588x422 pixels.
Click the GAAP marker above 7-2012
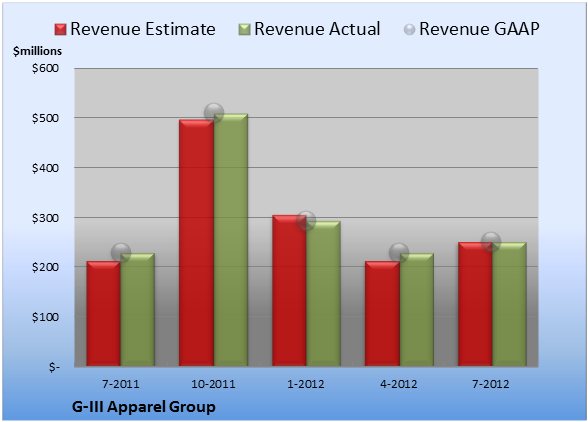click(x=491, y=242)
